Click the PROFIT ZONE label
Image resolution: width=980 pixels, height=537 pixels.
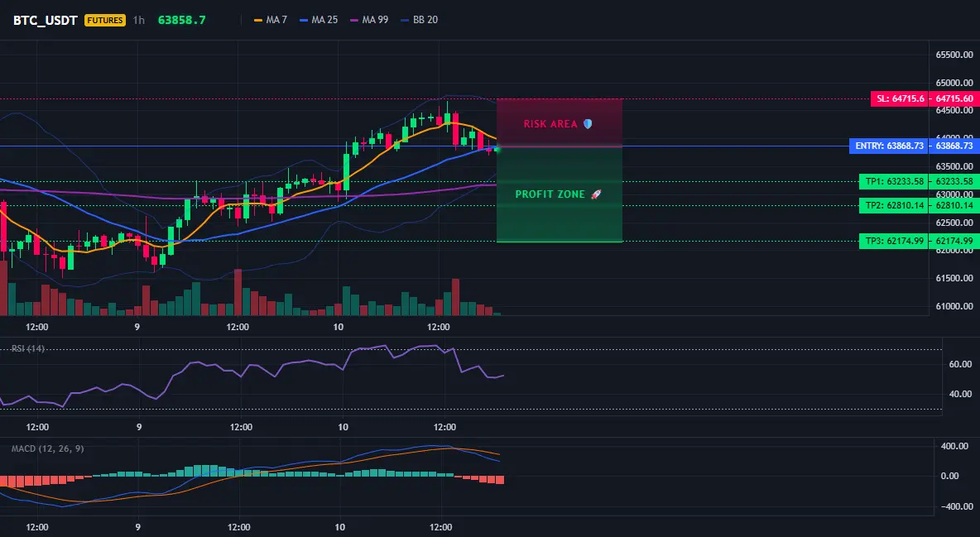550,194
